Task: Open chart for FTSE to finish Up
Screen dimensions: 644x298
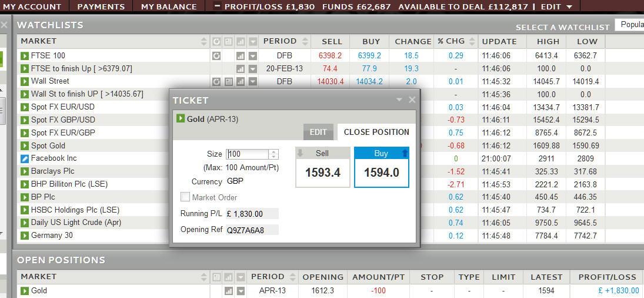Action: (x=240, y=68)
